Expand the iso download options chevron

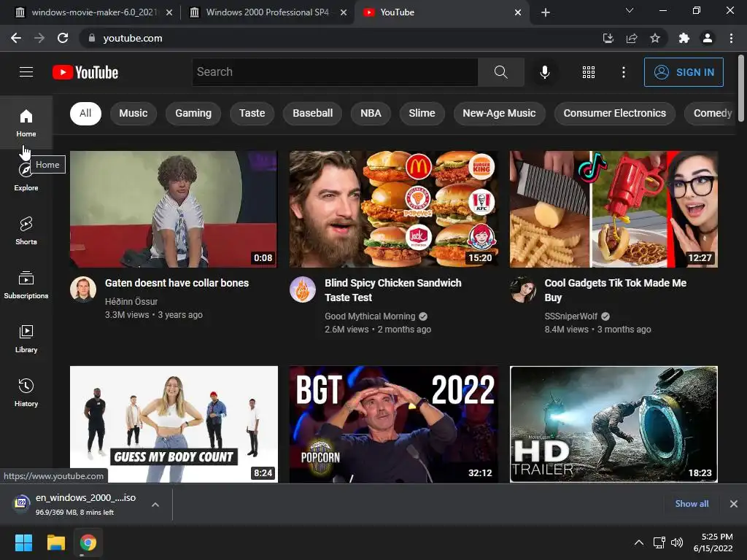155,505
